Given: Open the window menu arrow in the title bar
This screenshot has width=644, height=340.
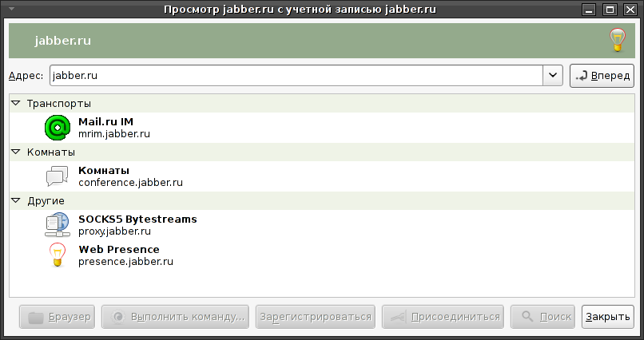Looking at the screenshot, I should pyautogui.click(x=11, y=9).
